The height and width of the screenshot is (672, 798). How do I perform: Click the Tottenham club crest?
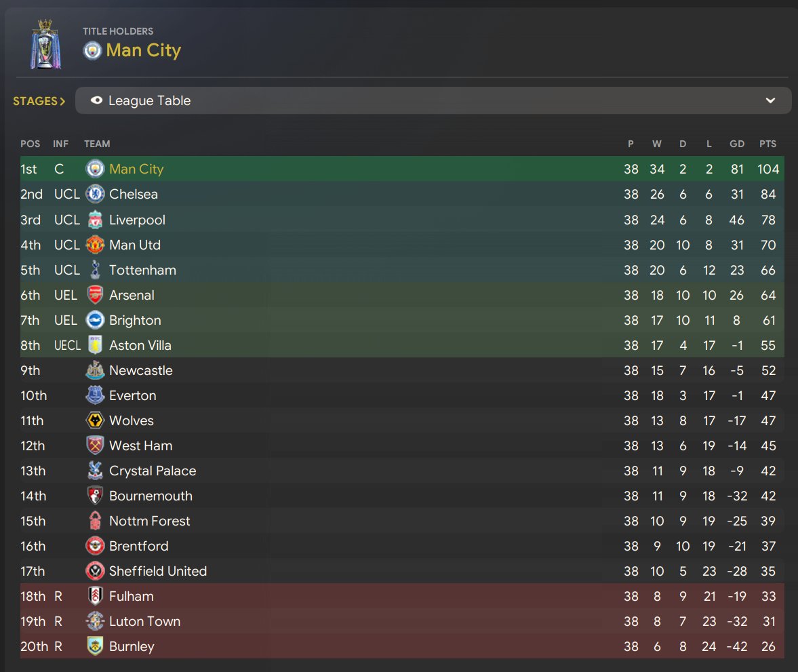(95, 270)
